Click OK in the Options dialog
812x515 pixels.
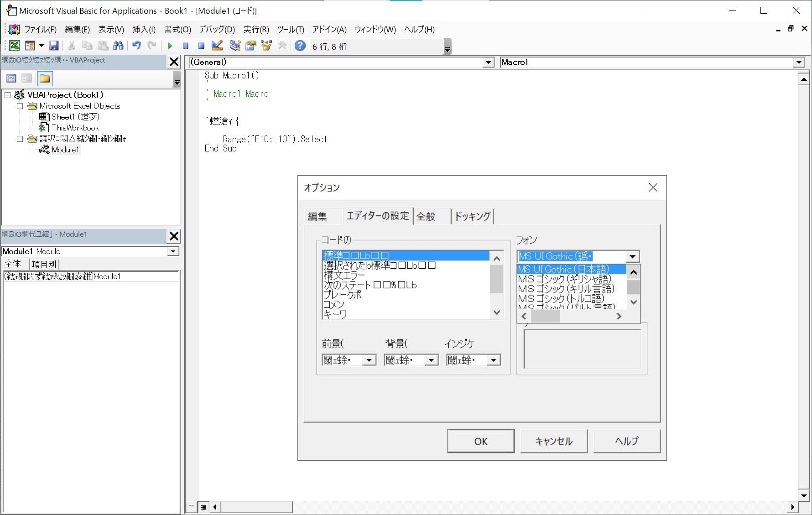pyautogui.click(x=481, y=441)
